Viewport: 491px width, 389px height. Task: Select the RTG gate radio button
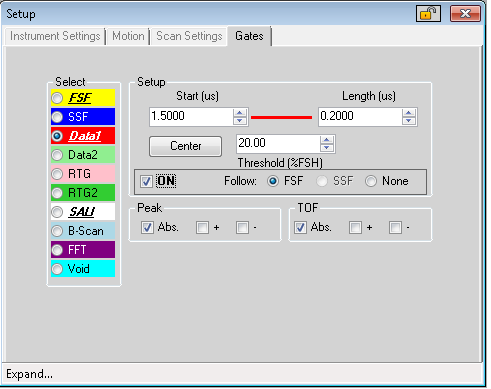tap(57, 174)
